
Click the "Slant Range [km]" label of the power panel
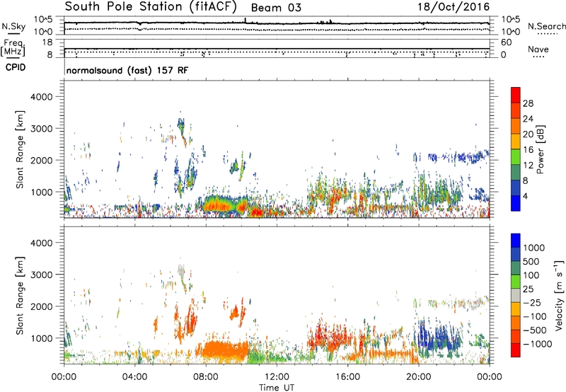click(x=20, y=149)
